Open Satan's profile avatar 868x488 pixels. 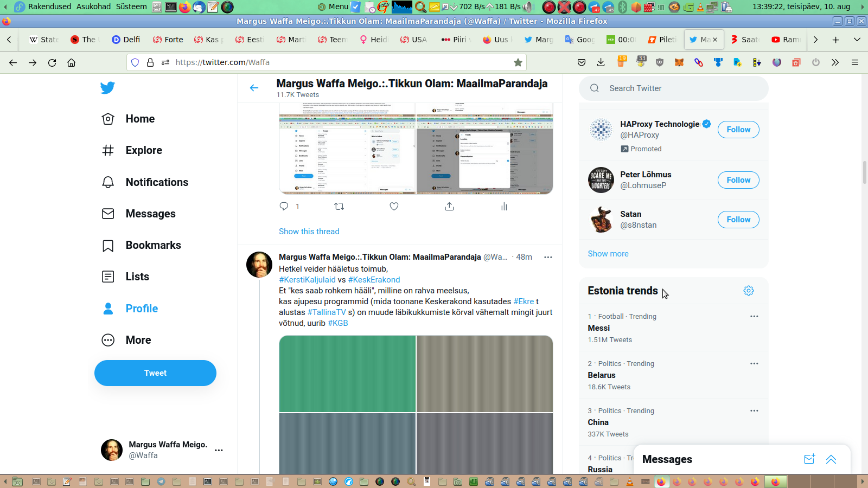point(601,220)
